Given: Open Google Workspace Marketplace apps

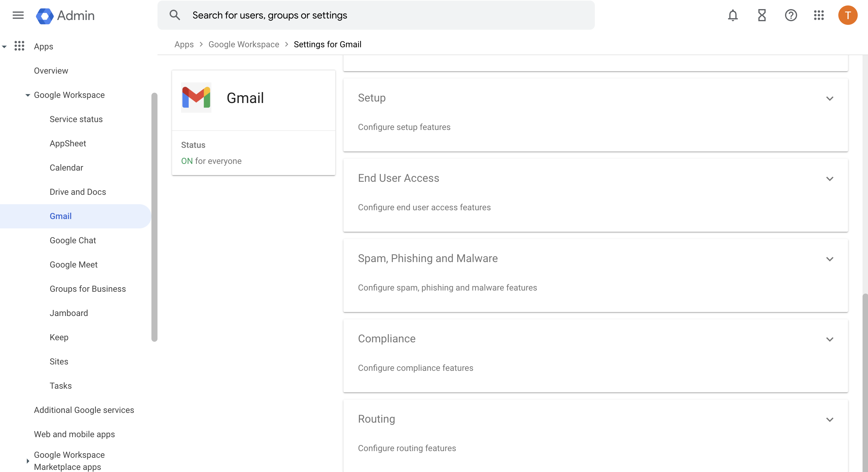Looking at the screenshot, I should click(x=69, y=461).
